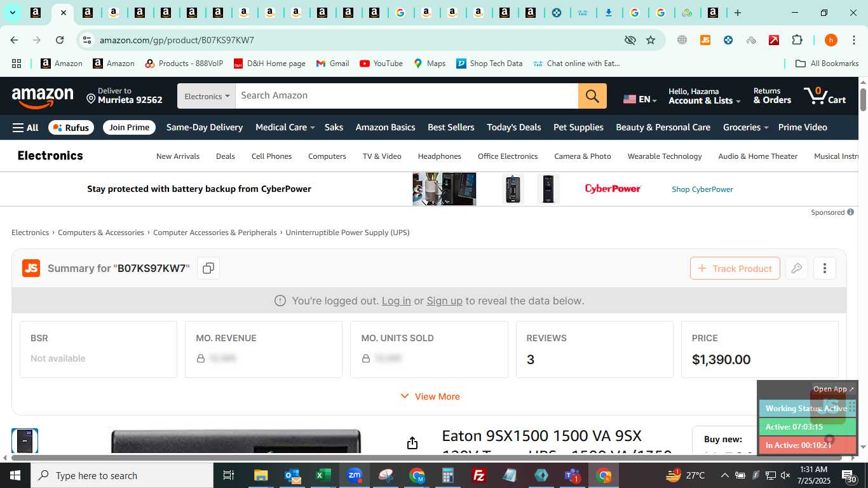Open the site information icon in address bar
This screenshot has height=488, width=868.
click(86, 40)
